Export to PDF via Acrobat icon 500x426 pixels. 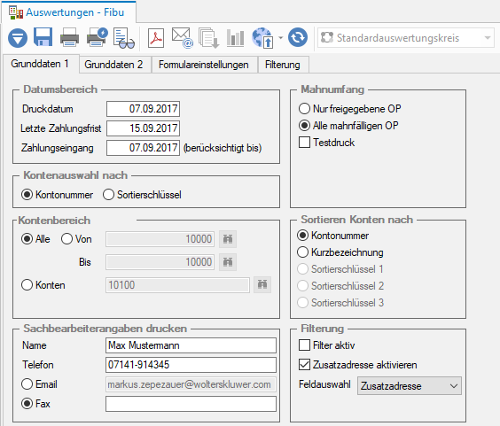pyautogui.click(x=156, y=38)
